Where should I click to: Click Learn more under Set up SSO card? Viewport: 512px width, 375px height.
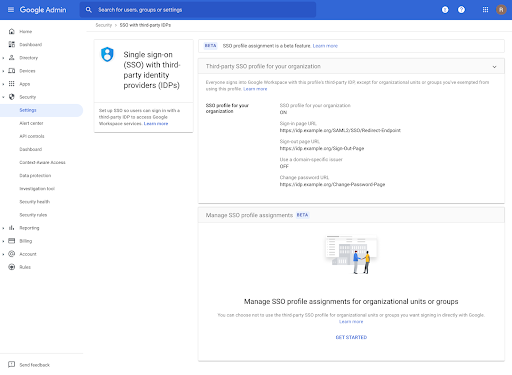[156, 124]
